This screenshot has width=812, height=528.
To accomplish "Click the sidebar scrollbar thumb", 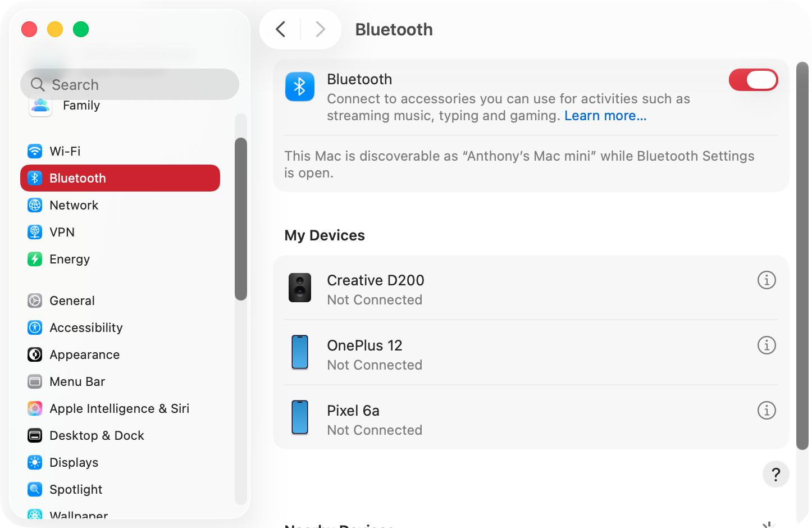I will [x=241, y=219].
